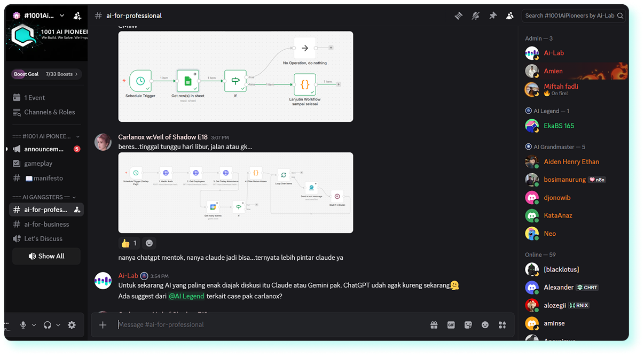
Task: Open the sticker picker
Action: 468,324
